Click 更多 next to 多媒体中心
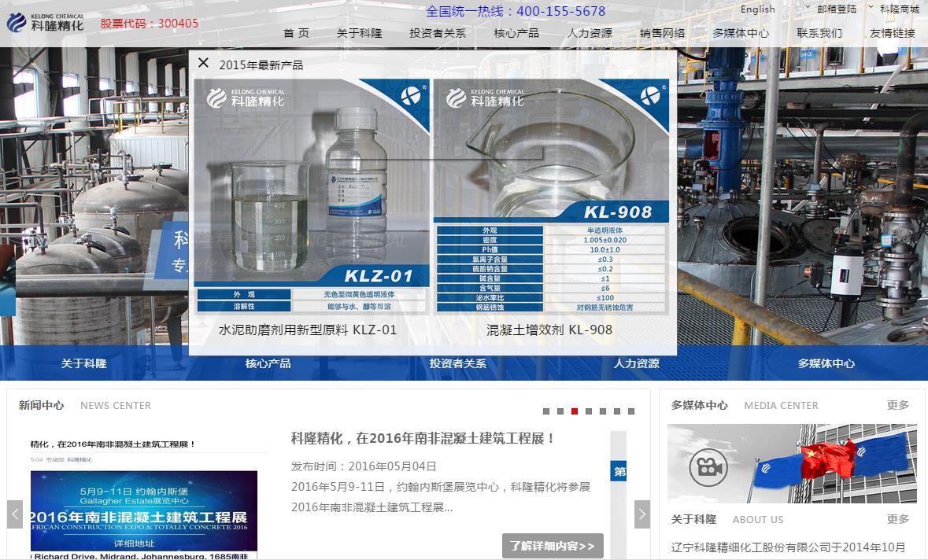This screenshot has width=928, height=560. [898, 405]
